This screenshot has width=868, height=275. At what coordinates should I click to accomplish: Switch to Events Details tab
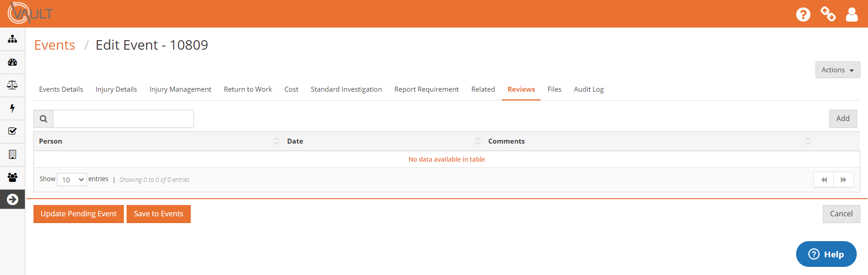61,89
